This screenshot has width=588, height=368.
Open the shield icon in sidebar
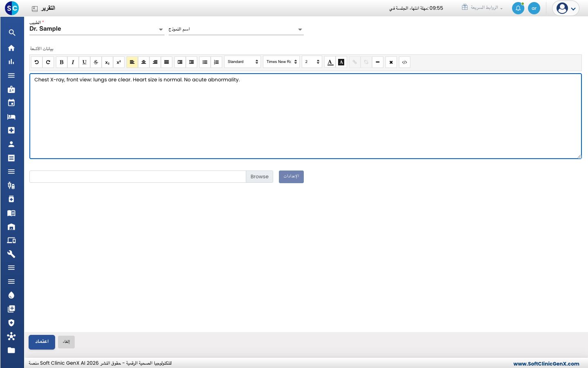(11, 323)
